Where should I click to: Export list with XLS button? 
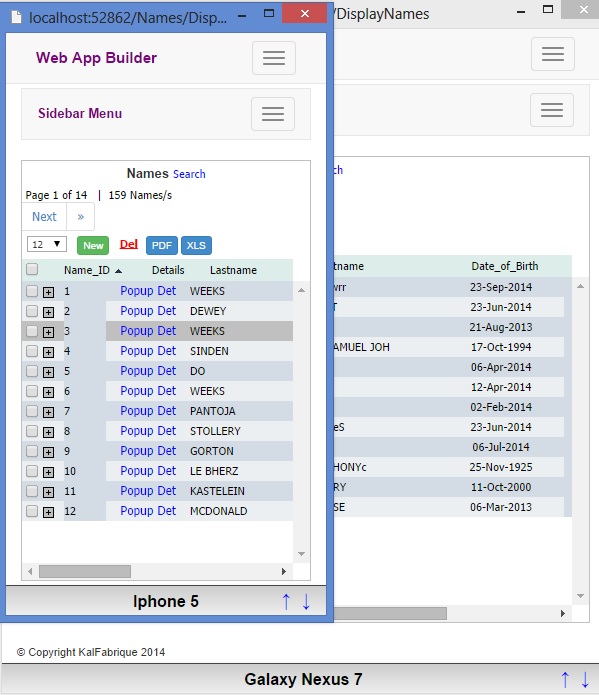pyautogui.click(x=196, y=246)
